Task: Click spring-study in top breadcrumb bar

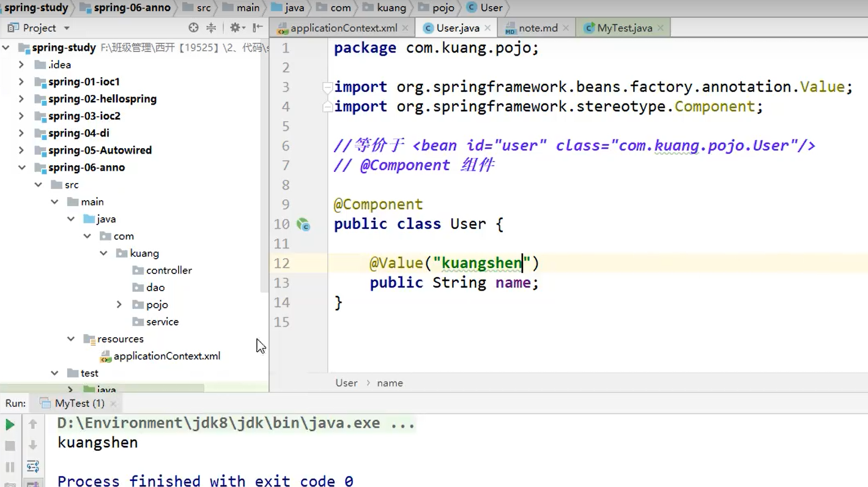Action: 36,8
